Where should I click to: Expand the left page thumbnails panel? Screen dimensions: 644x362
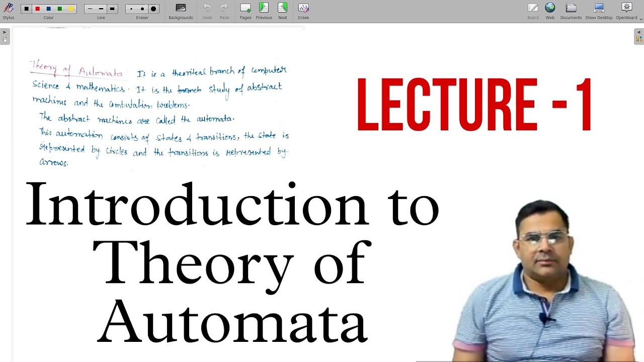coord(5,36)
